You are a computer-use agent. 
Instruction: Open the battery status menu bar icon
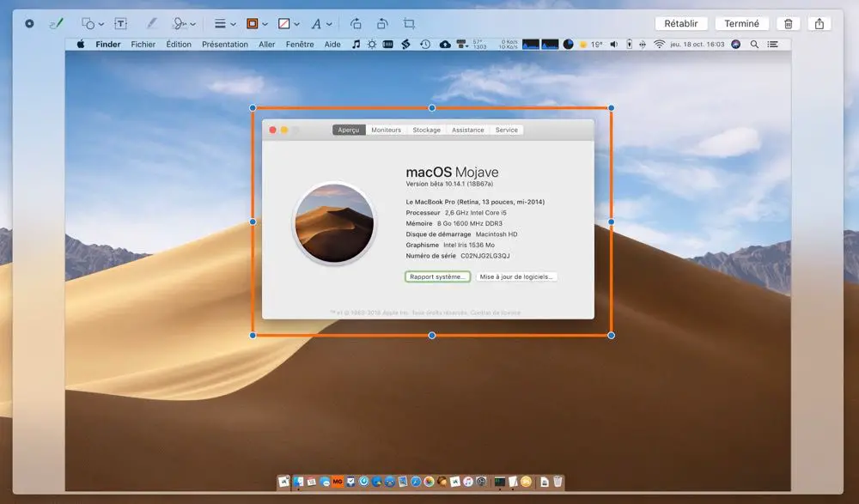click(629, 45)
